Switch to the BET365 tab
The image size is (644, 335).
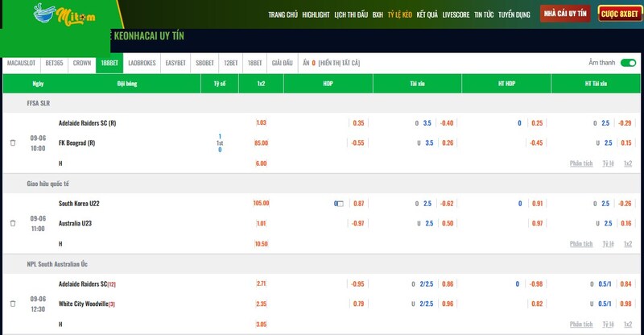54,63
